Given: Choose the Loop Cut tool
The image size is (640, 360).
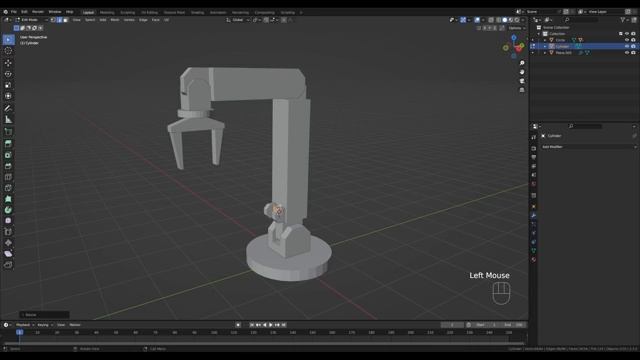Looking at the screenshot, I should pos(8,177).
